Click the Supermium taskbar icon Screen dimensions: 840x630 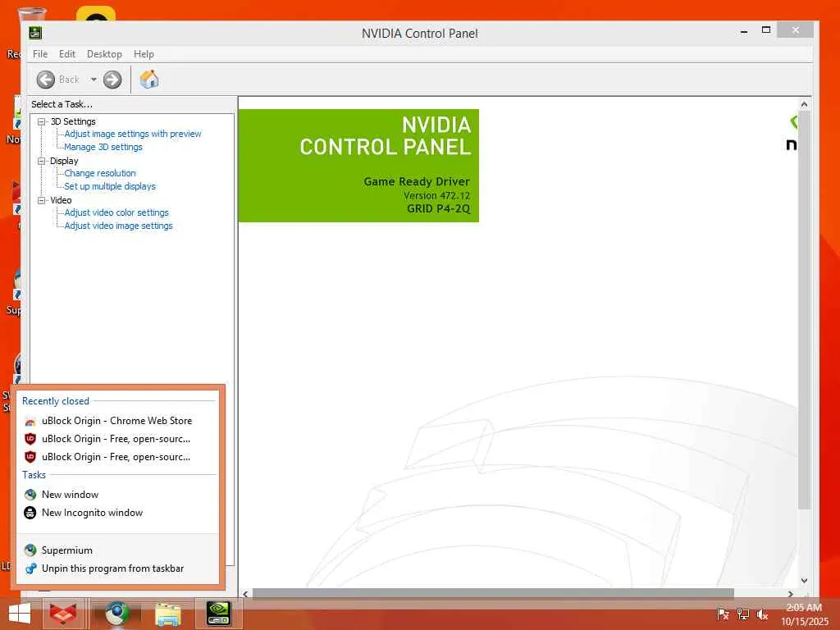[x=117, y=614]
